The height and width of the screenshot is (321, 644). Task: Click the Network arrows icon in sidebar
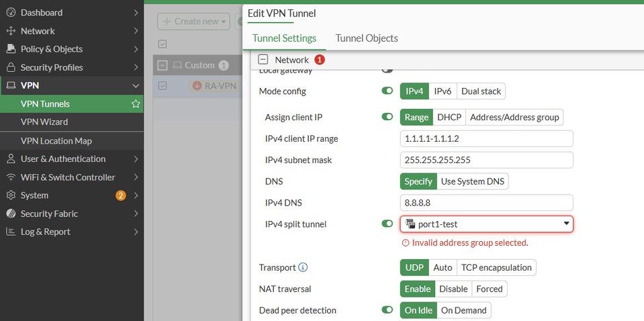tap(10, 31)
